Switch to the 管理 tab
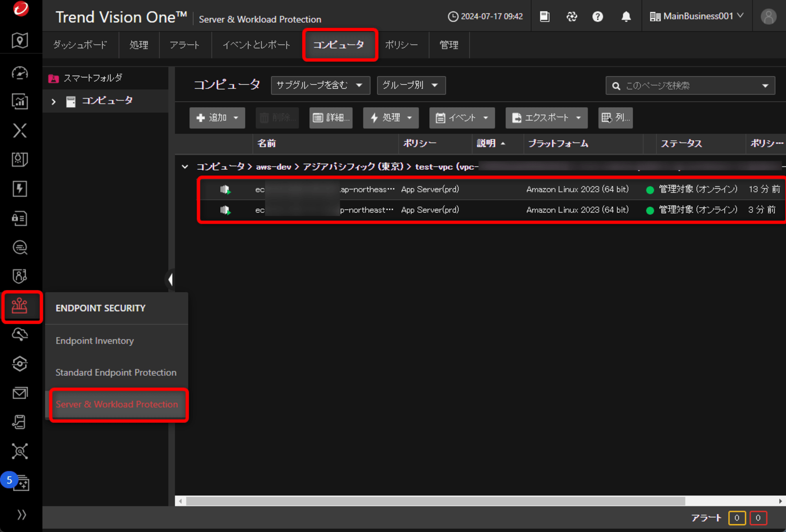The width and height of the screenshot is (786, 532). [x=449, y=45]
